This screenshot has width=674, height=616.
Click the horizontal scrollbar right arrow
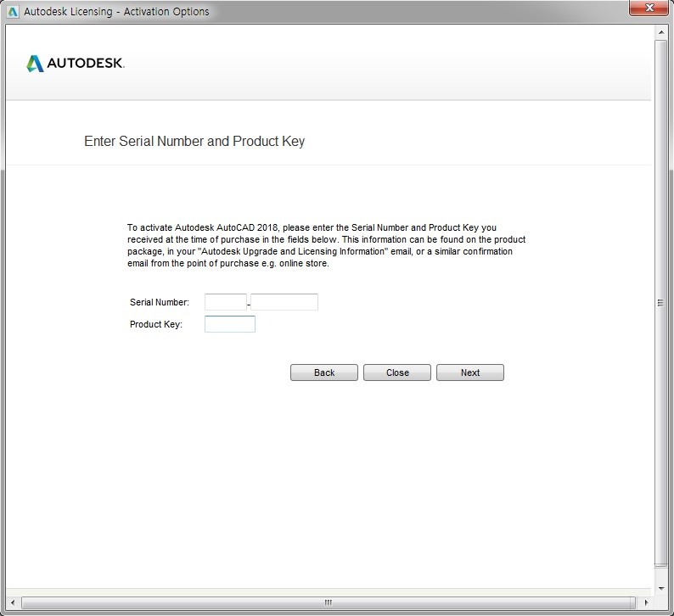click(646, 602)
